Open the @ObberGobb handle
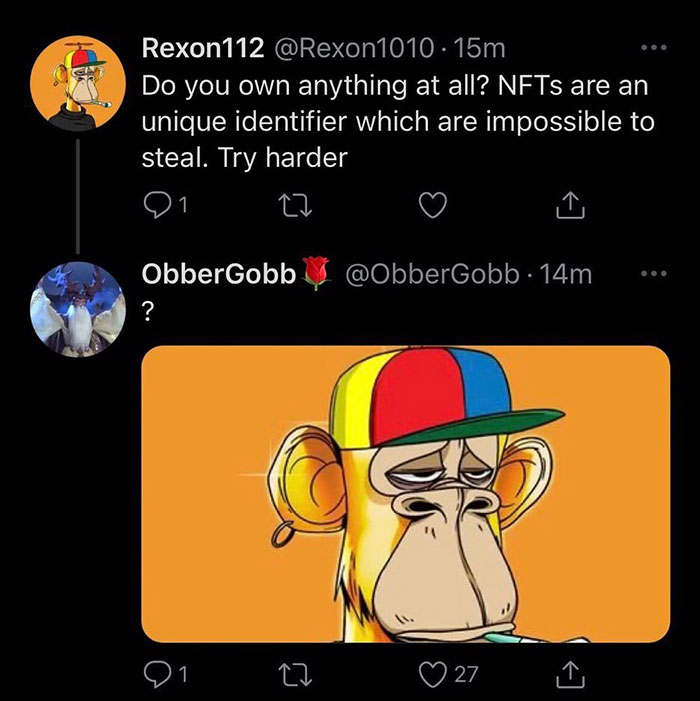700x701 pixels. [433, 274]
